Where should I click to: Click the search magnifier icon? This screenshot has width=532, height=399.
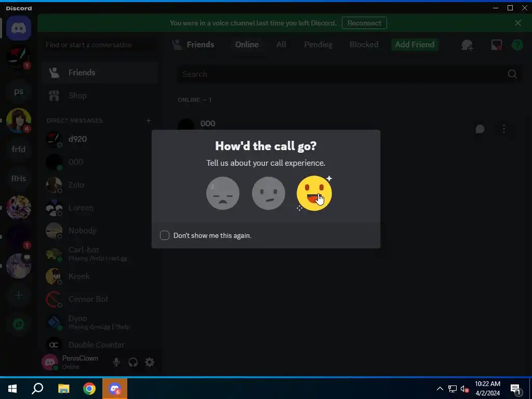click(512, 74)
